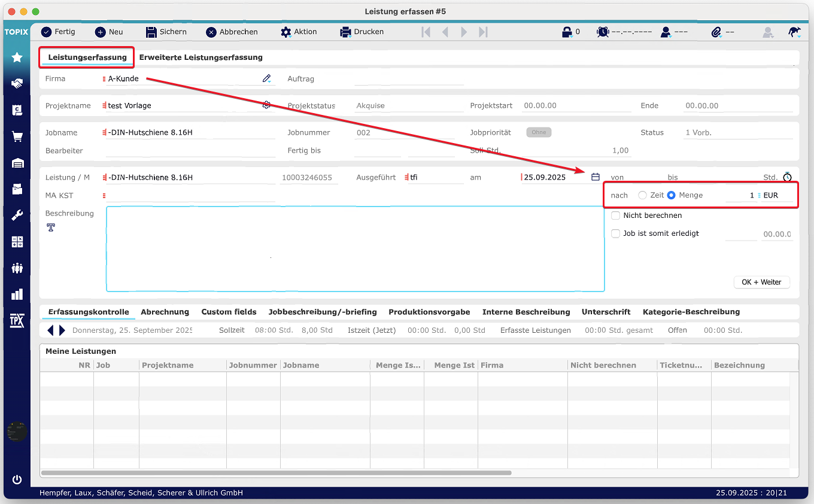Switch to Erweiterte Leistungserfassung tab

click(201, 57)
